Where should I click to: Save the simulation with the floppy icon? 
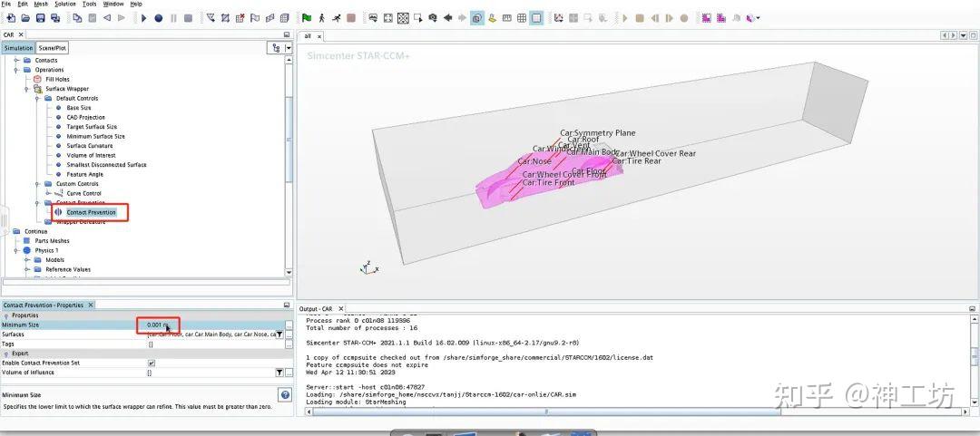(x=41, y=18)
